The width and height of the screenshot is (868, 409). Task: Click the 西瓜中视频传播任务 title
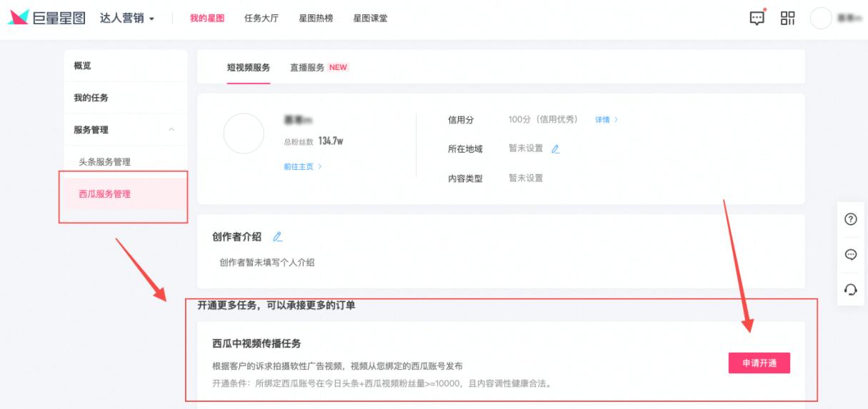[x=256, y=344]
